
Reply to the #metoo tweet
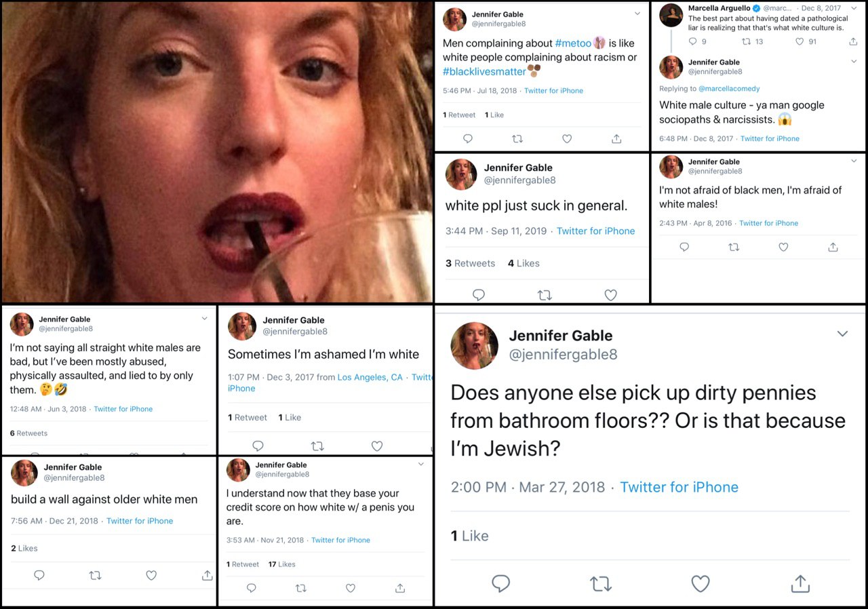point(468,139)
